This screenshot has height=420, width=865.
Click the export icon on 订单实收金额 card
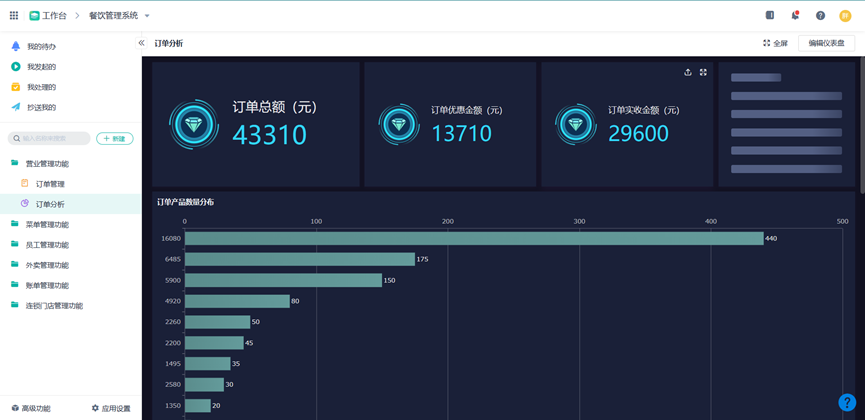coord(688,72)
